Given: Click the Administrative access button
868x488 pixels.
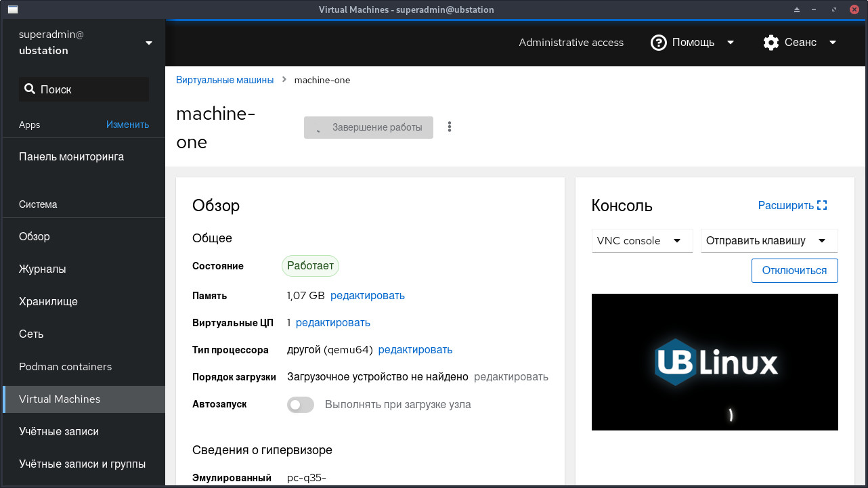Looking at the screenshot, I should [571, 43].
